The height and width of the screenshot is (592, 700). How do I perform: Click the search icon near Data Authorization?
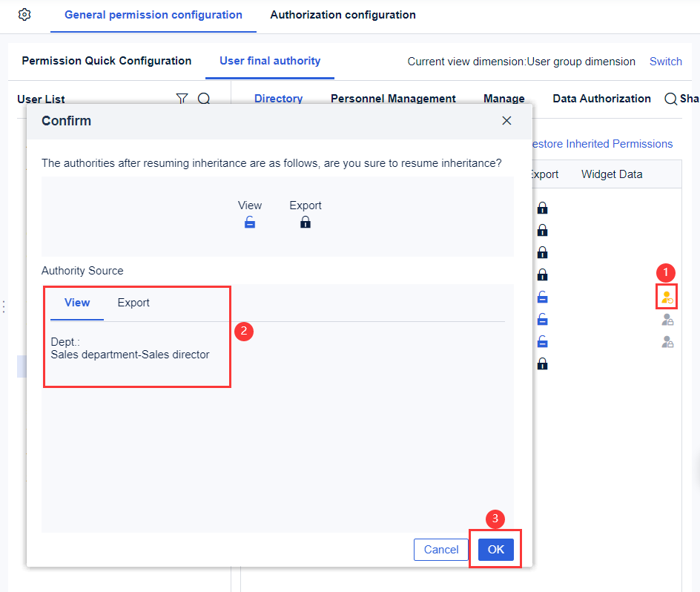[x=670, y=98]
